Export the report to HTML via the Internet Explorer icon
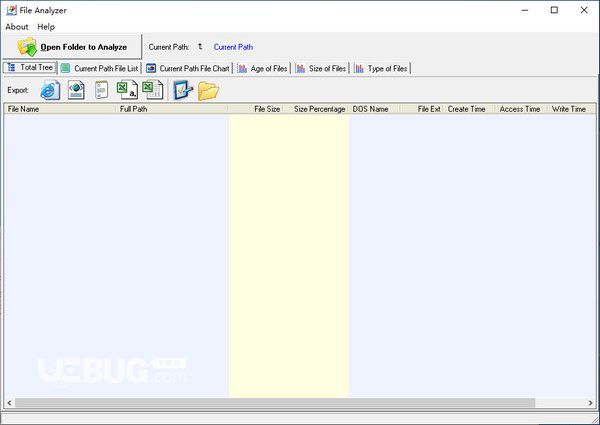Viewport: 600px width, 425px height. 51,90
